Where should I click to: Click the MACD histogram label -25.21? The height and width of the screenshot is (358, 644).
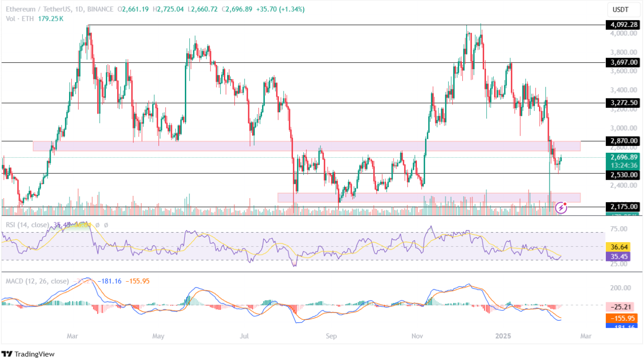(620, 307)
